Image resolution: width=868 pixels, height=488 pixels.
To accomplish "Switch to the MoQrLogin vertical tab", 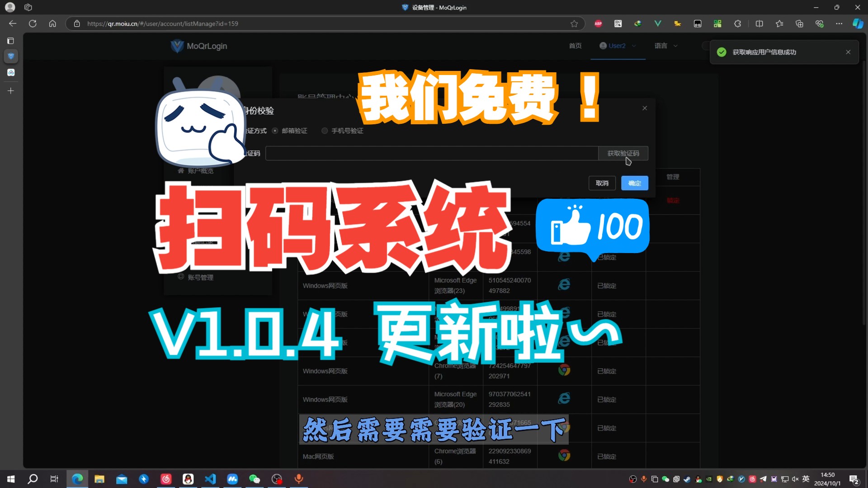I will [x=11, y=56].
